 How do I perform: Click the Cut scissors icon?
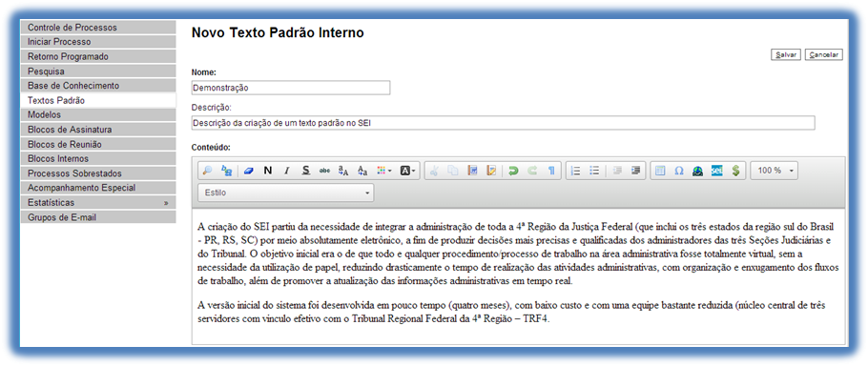click(434, 171)
